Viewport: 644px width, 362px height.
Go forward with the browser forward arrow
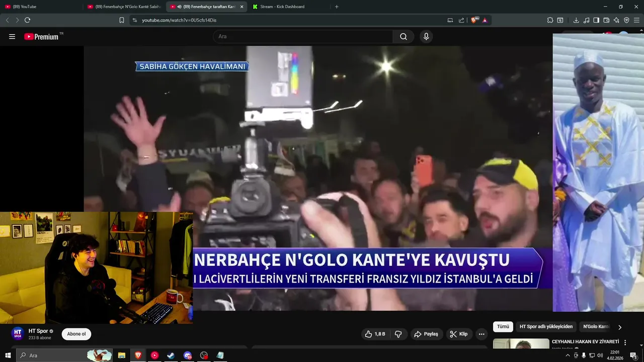pos(17,20)
